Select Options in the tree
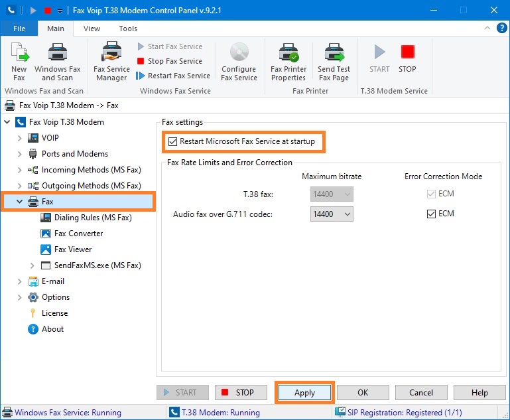 click(56, 297)
